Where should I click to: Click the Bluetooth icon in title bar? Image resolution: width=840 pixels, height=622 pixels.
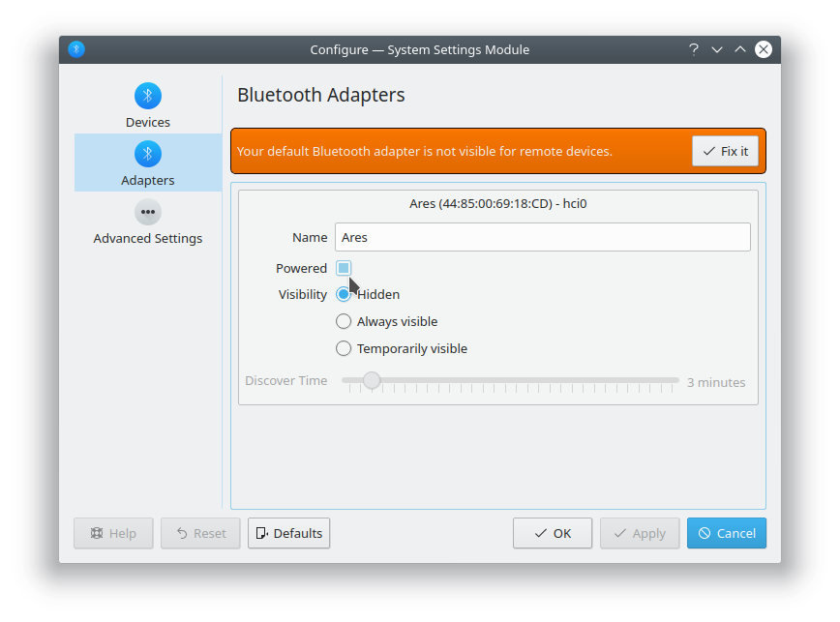pyautogui.click(x=76, y=49)
